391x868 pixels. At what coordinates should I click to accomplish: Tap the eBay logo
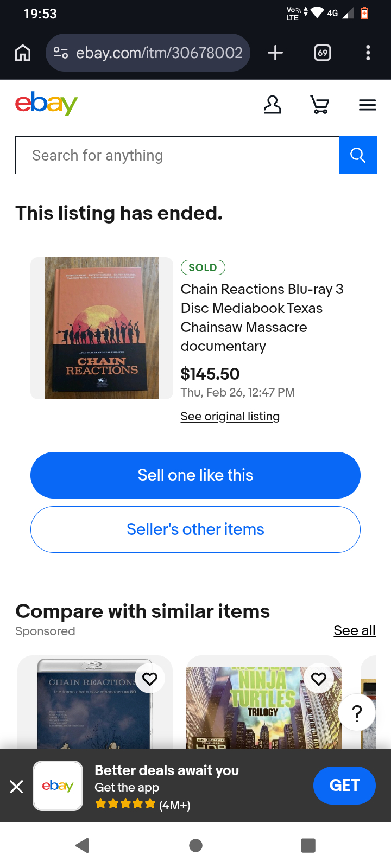pyautogui.click(x=47, y=103)
